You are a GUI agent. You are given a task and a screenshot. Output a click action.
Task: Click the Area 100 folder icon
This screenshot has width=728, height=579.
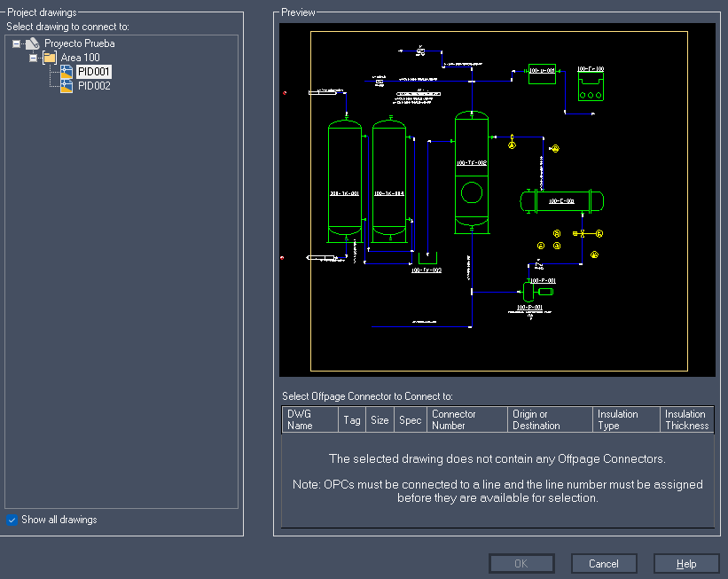point(50,58)
